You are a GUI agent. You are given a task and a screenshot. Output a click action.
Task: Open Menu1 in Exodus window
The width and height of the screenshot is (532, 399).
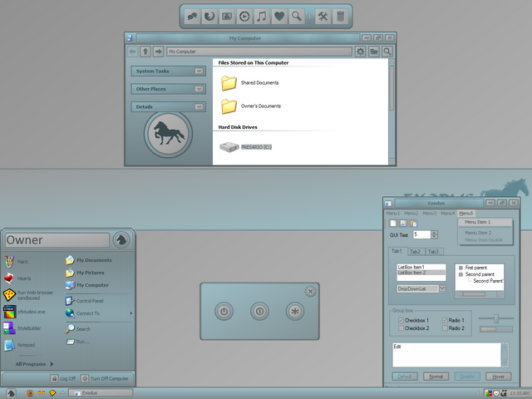tap(393, 213)
